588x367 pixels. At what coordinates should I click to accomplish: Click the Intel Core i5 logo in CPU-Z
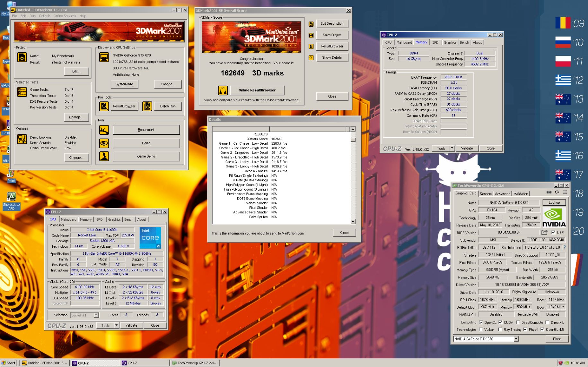pyautogui.click(x=150, y=238)
